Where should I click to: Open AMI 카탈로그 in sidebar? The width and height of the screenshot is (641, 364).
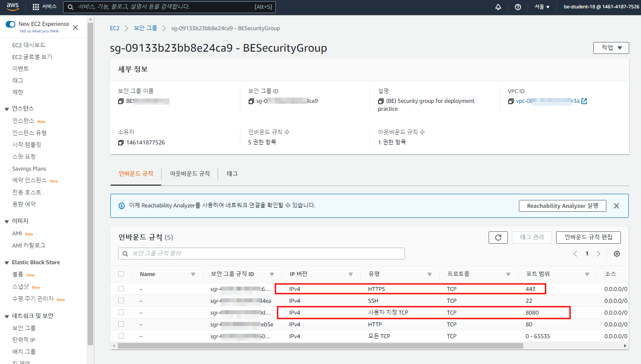click(x=29, y=245)
